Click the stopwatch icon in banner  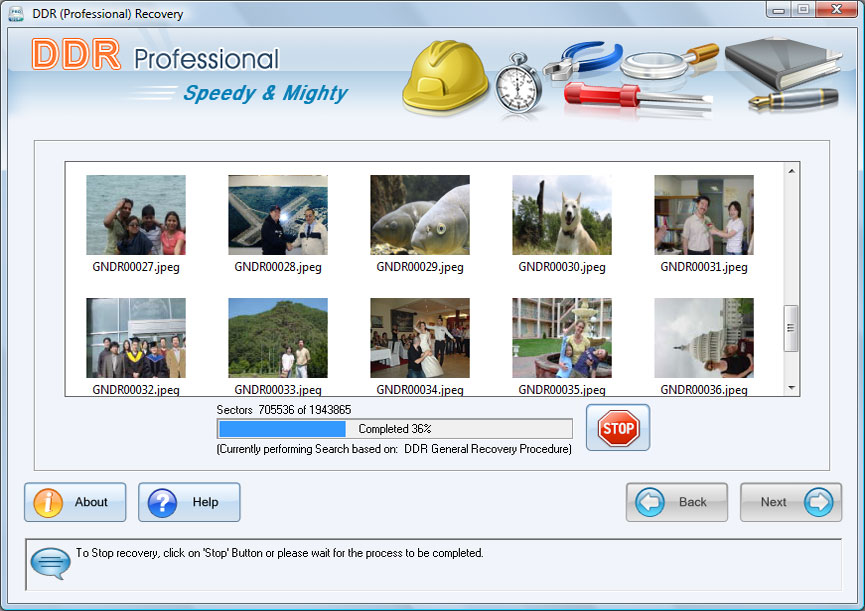click(518, 84)
